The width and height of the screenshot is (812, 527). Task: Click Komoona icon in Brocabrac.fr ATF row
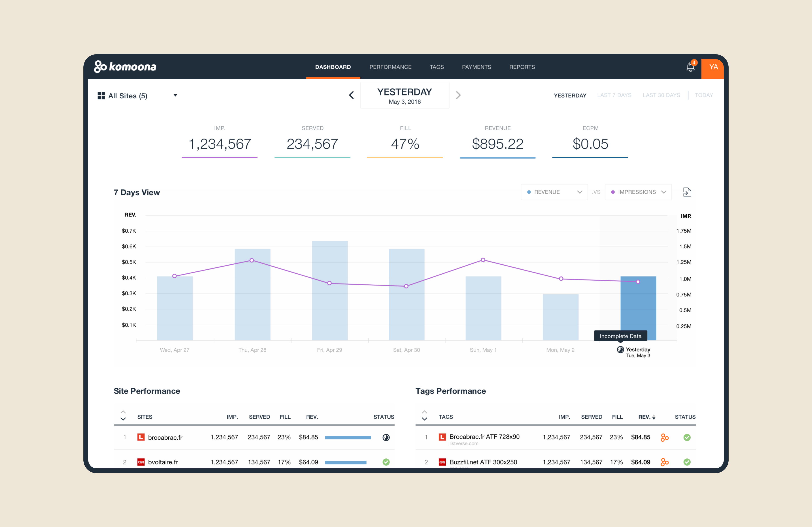point(664,437)
